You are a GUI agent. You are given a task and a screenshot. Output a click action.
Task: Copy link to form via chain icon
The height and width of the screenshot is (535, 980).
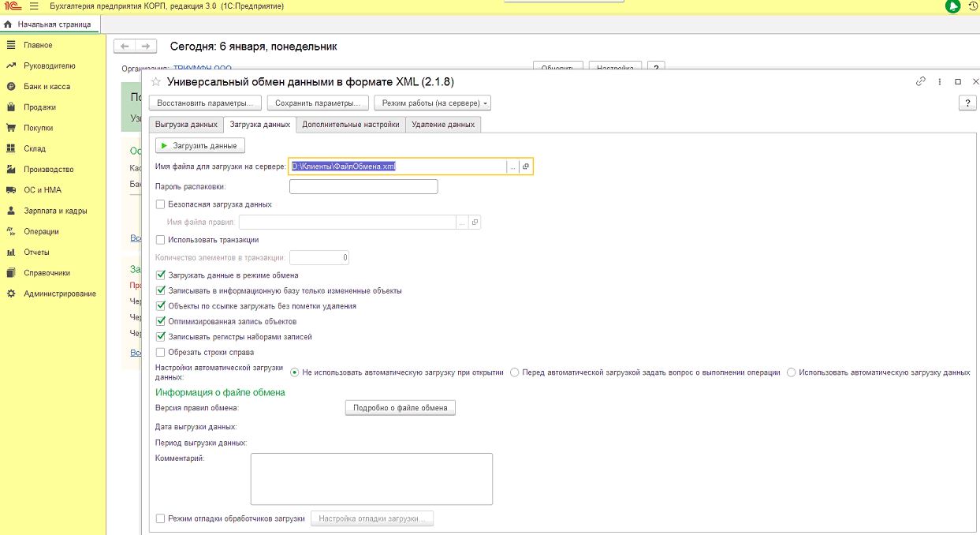(x=920, y=82)
